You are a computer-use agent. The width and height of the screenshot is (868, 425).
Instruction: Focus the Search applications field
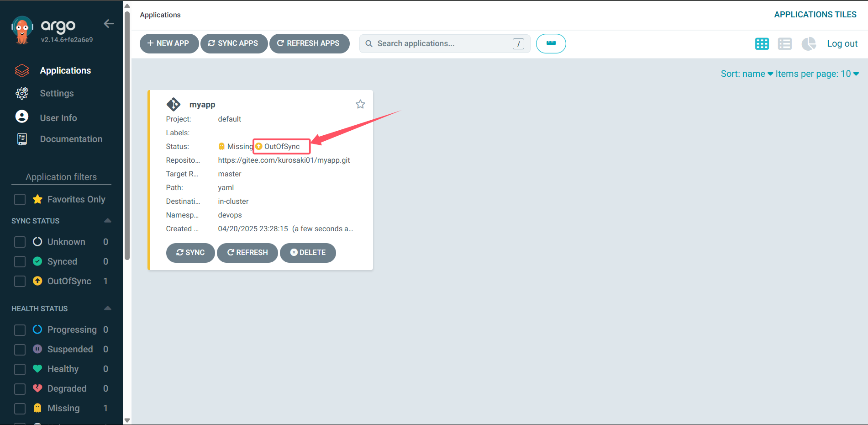click(444, 43)
